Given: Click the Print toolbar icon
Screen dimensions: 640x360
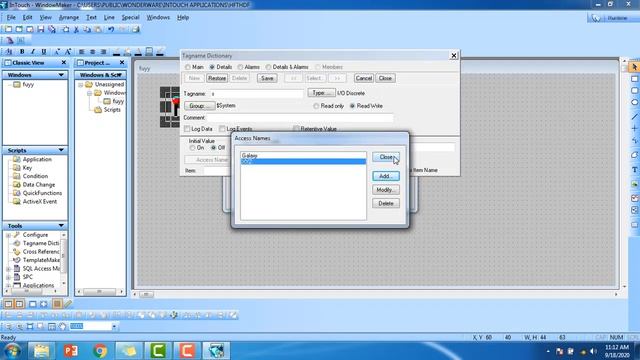Looking at the screenshot, I should (x=136, y=29).
